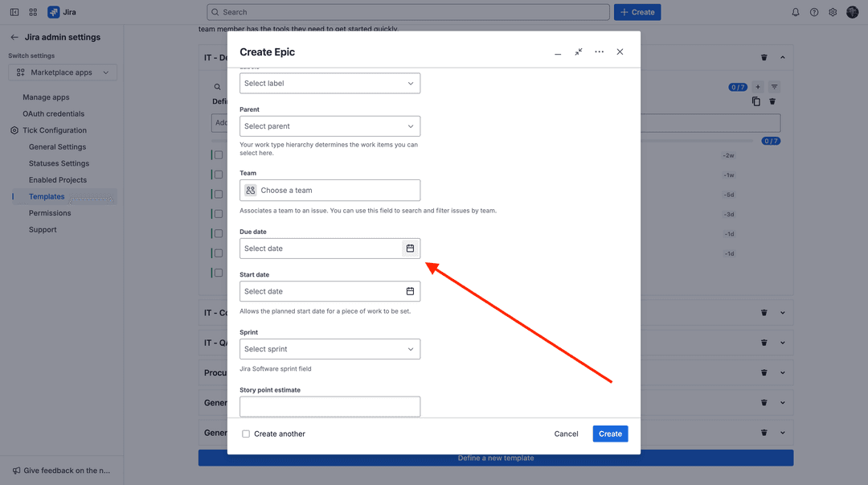
Task: Collapse the left sidebar panel icon
Action: (x=13, y=11)
